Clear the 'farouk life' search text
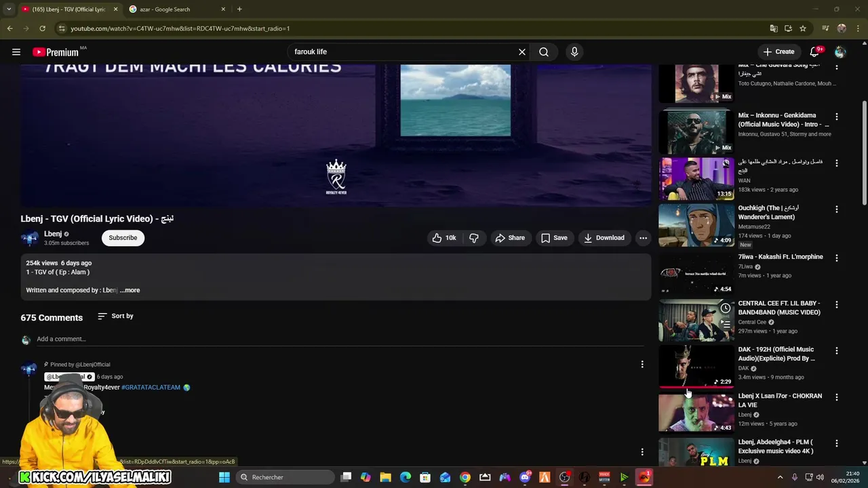Image resolution: width=868 pixels, height=488 pixels. (x=522, y=52)
